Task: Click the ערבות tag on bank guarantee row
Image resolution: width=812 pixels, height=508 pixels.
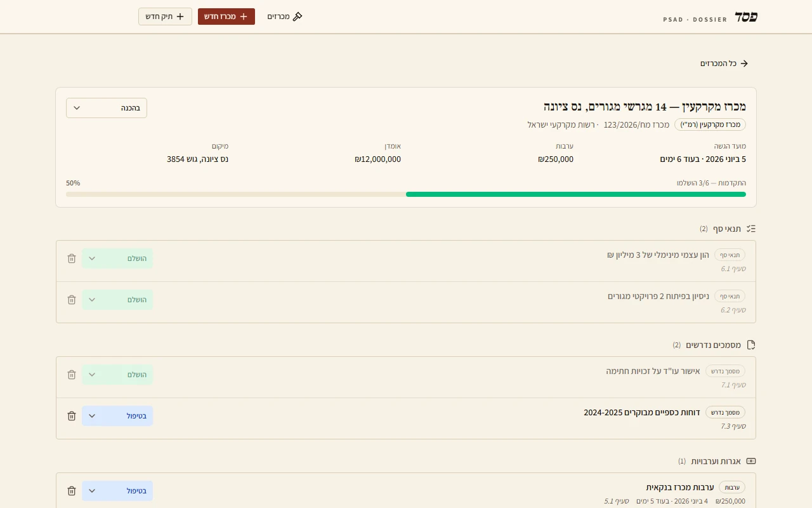Action: click(x=732, y=487)
